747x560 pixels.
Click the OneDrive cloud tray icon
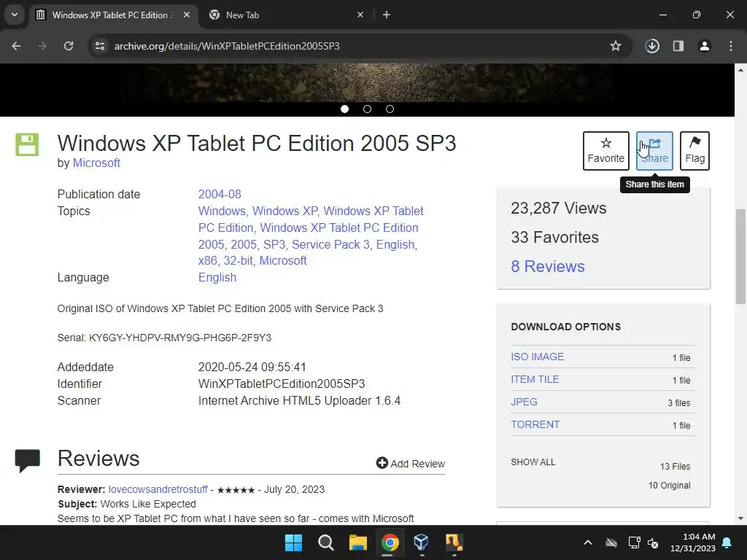pos(611,542)
